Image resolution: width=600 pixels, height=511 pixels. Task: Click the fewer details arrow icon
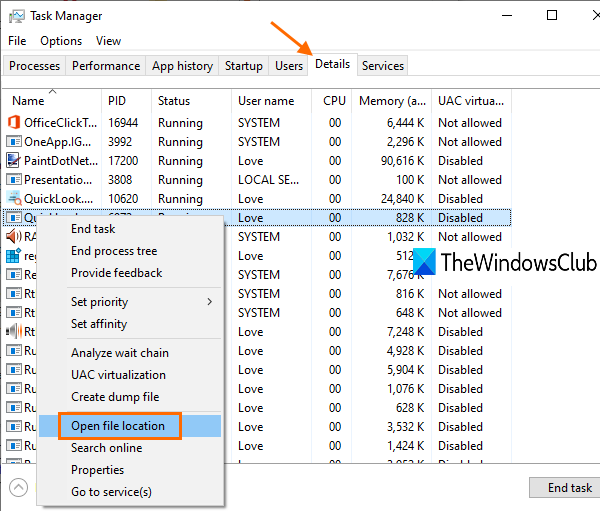click(x=18, y=488)
